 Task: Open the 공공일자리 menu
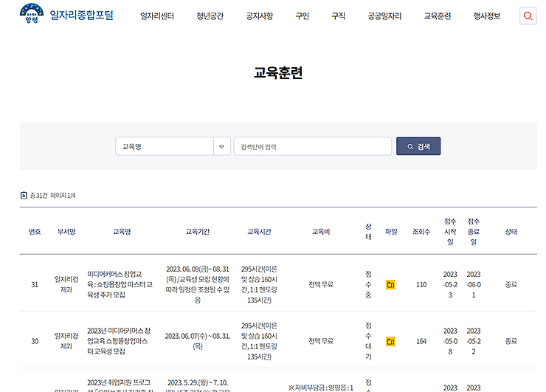[384, 16]
